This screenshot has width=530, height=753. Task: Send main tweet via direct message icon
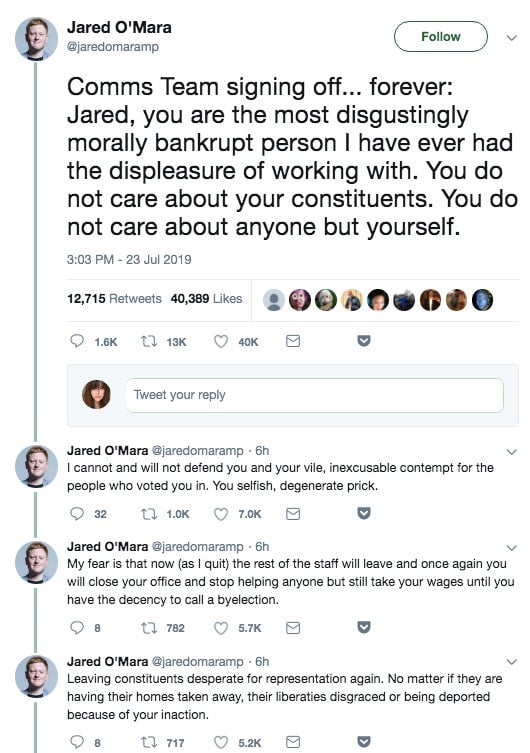[x=293, y=341]
